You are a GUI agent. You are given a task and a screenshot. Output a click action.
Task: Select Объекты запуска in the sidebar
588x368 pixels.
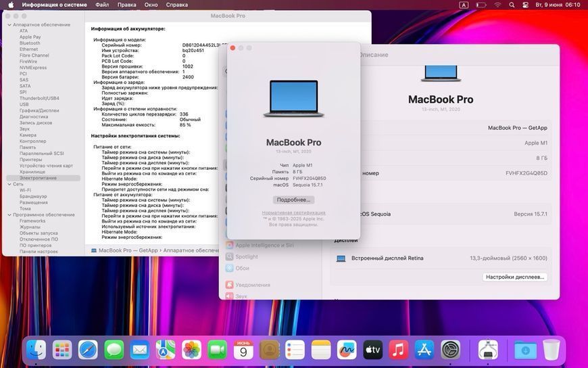point(39,233)
